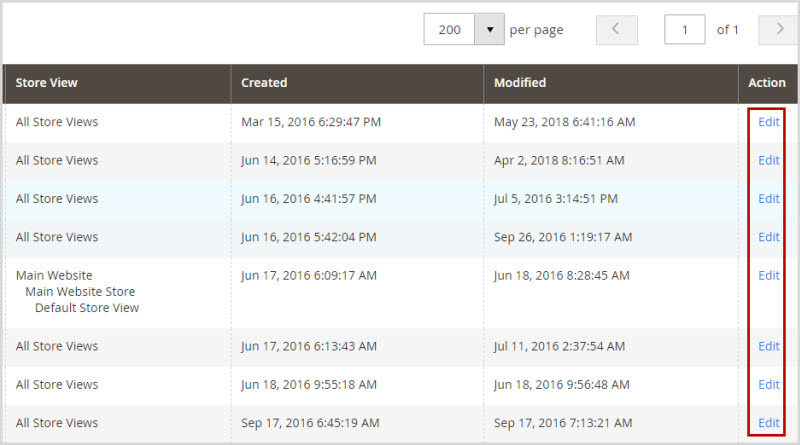Edit the row created Jun 18, 2016
Image resolution: width=800 pixels, height=445 pixels.
click(768, 385)
